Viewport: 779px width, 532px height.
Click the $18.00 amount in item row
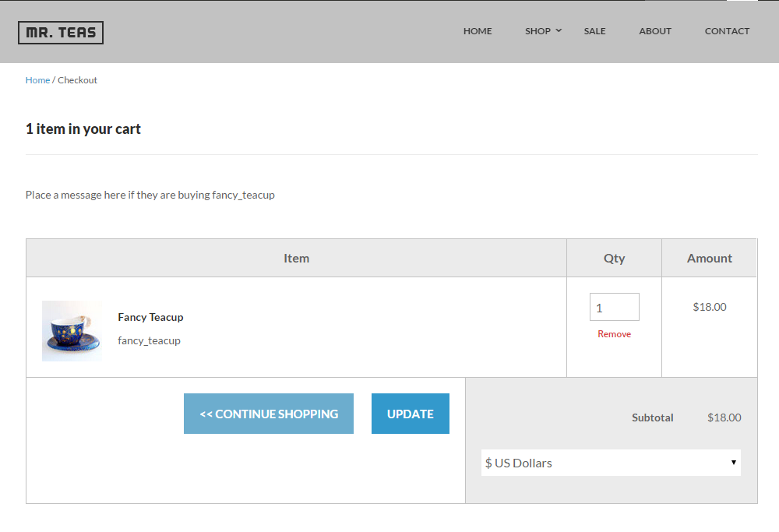(710, 307)
